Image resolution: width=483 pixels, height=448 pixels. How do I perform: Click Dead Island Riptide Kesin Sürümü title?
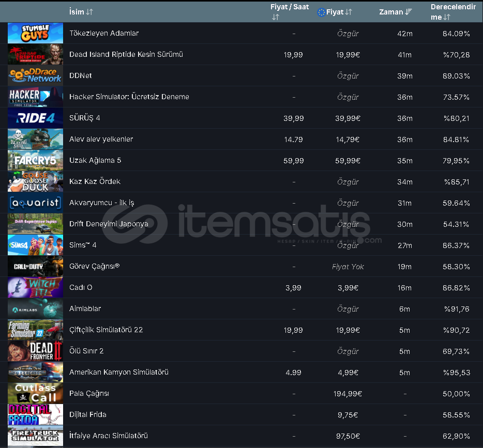tap(126, 54)
